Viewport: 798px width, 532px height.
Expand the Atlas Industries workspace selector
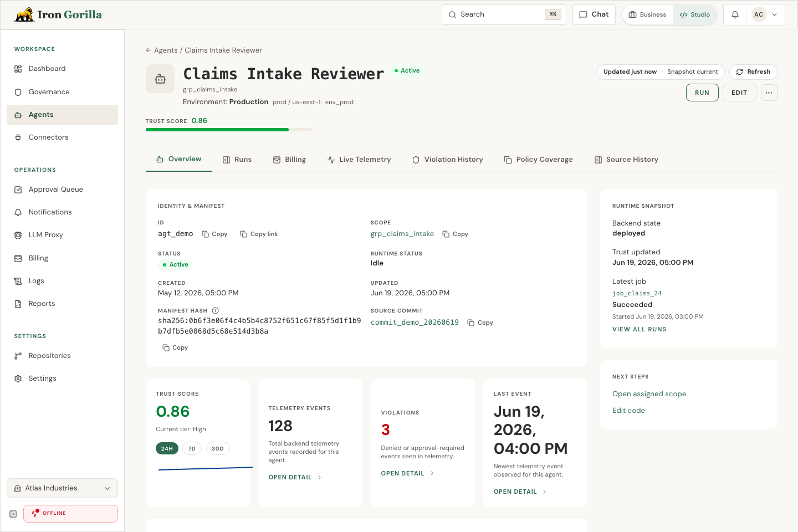click(x=62, y=488)
